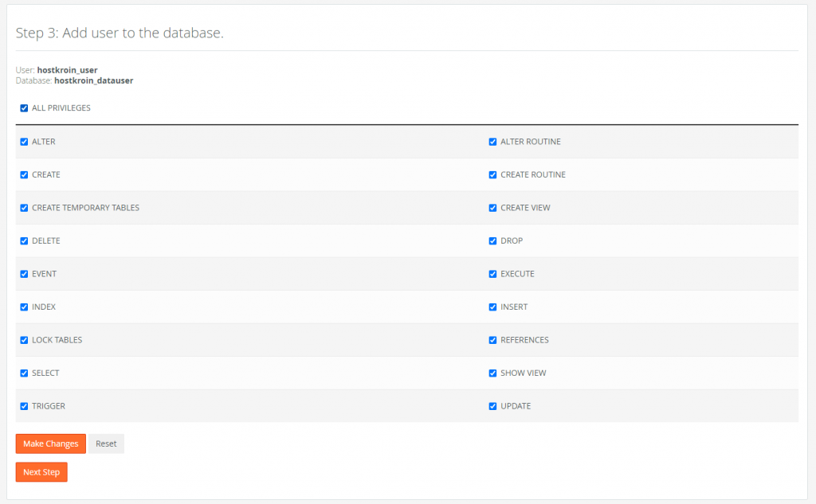816x504 pixels.
Task: Select the database name hostkroin_datauser
Action: point(94,80)
